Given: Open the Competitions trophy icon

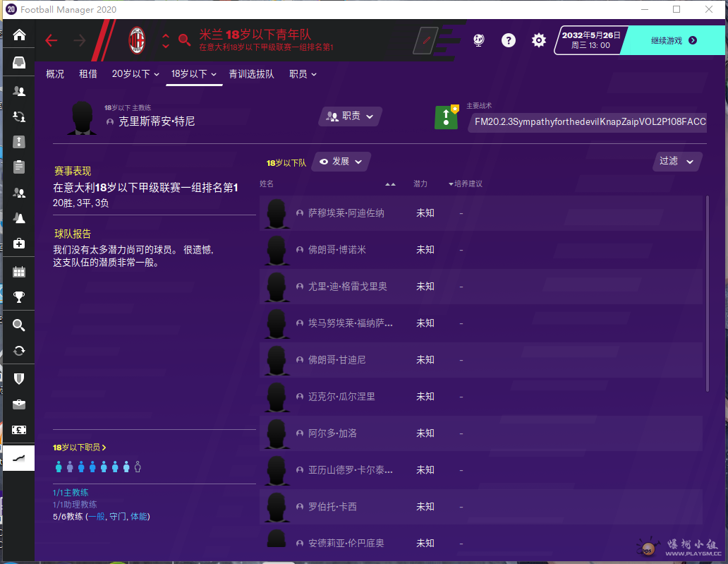Looking at the screenshot, I should point(19,297).
